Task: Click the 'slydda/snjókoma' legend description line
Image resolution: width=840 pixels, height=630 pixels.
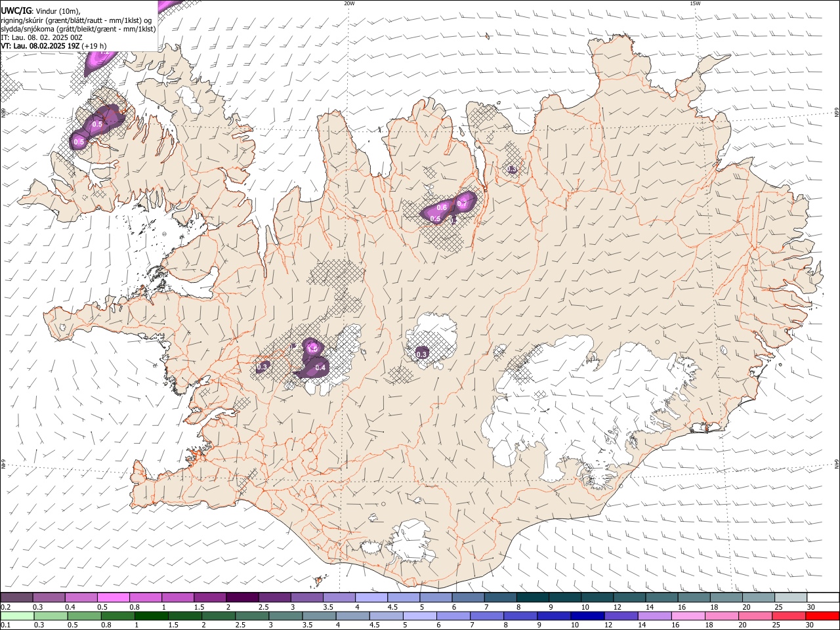Action: point(78,29)
